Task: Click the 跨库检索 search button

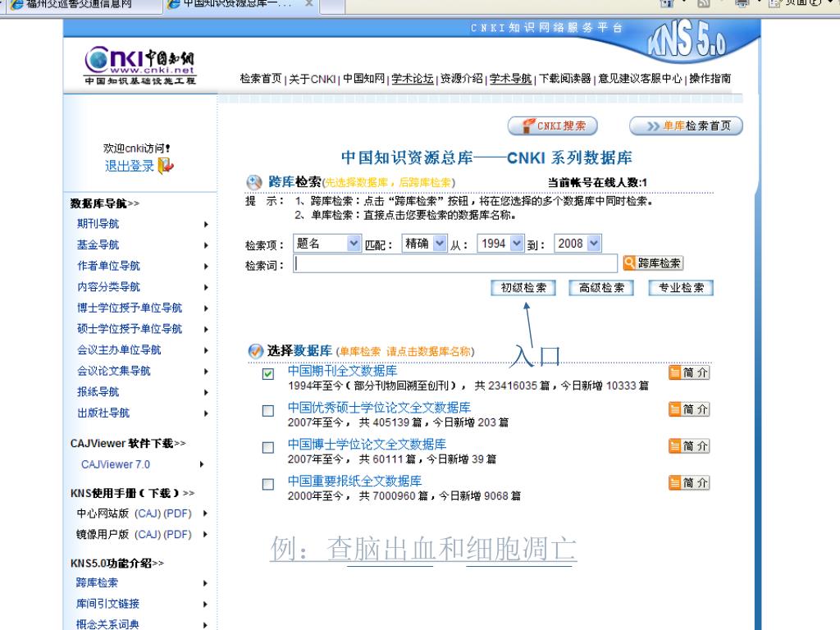Action: (653, 263)
